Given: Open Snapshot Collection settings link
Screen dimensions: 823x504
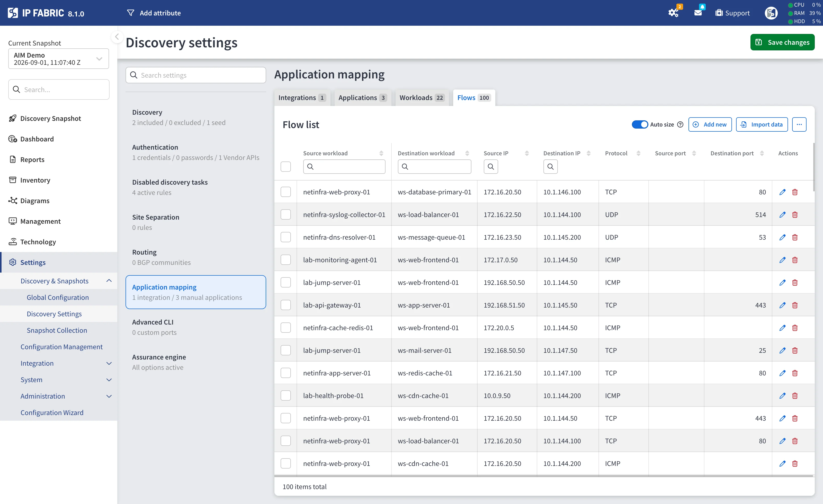Looking at the screenshot, I should tap(57, 330).
